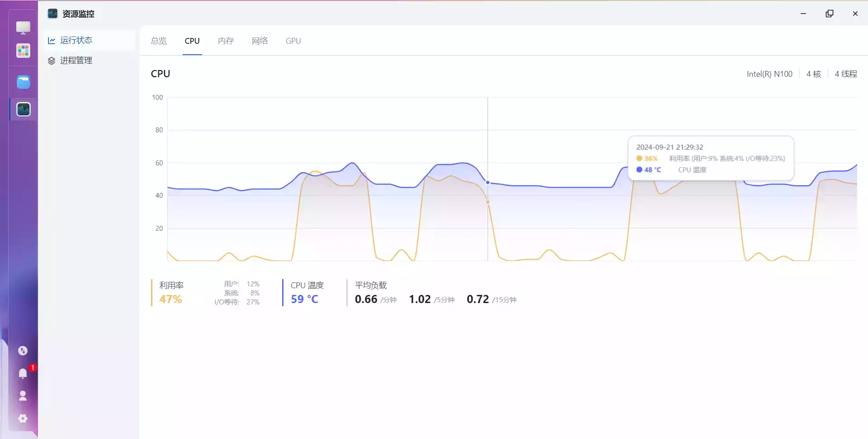The width and height of the screenshot is (868, 439).
Task: Click the 系统 8% value
Action: click(x=255, y=293)
